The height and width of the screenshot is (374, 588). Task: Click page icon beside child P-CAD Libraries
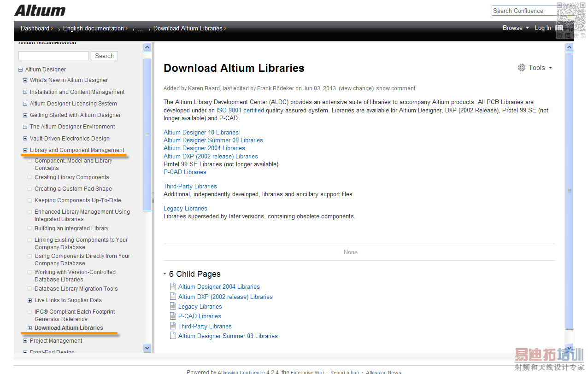(x=173, y=316)
